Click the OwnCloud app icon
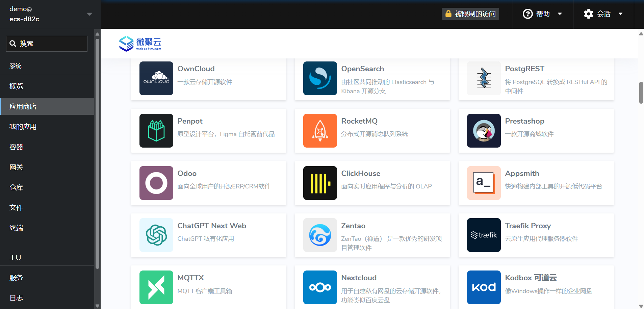This screenshot has height=309, width=644. click(156, 78)
